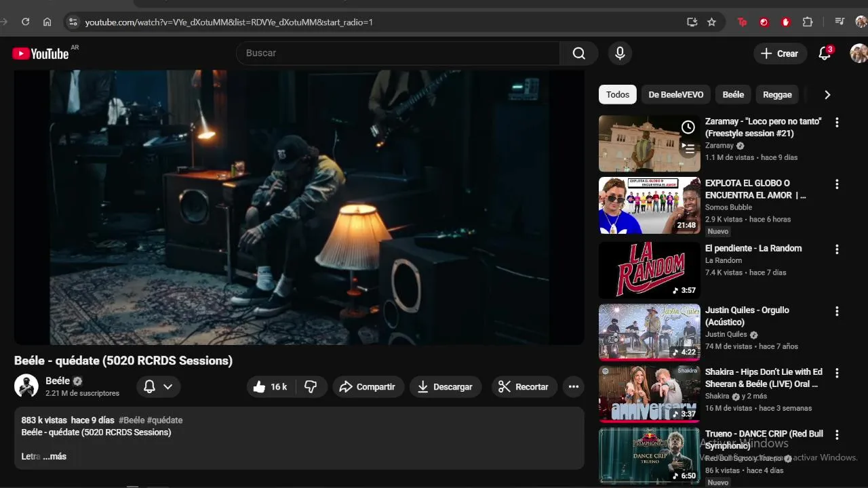868x488 pixels.
Task: Click the 'La Random' channel name text
Action: (x=724, y=260)
